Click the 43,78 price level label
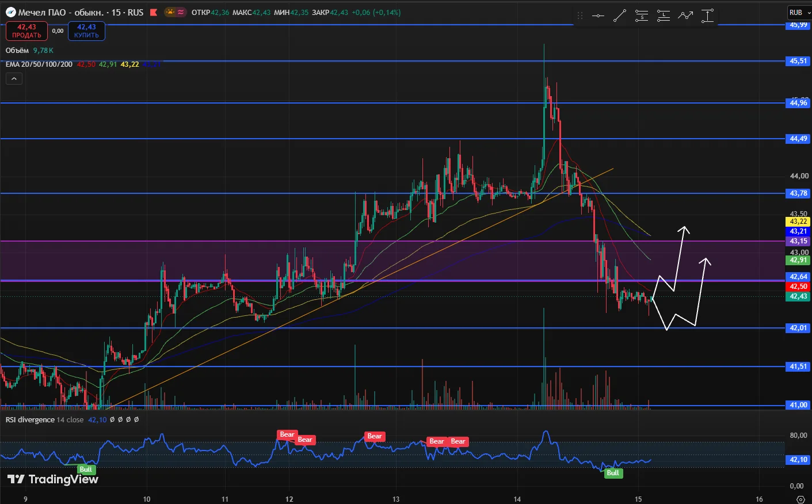The width and height of the screenshot is (812, 504). 798,193
